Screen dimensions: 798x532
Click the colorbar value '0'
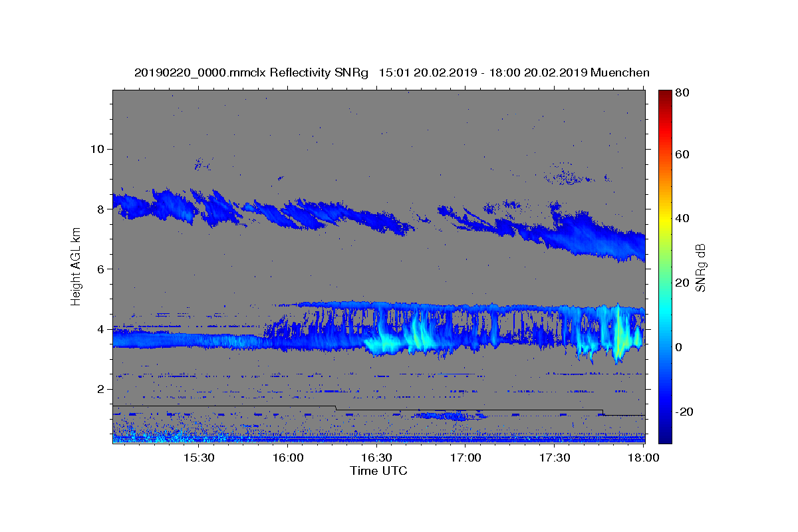[x=679, y=347]
